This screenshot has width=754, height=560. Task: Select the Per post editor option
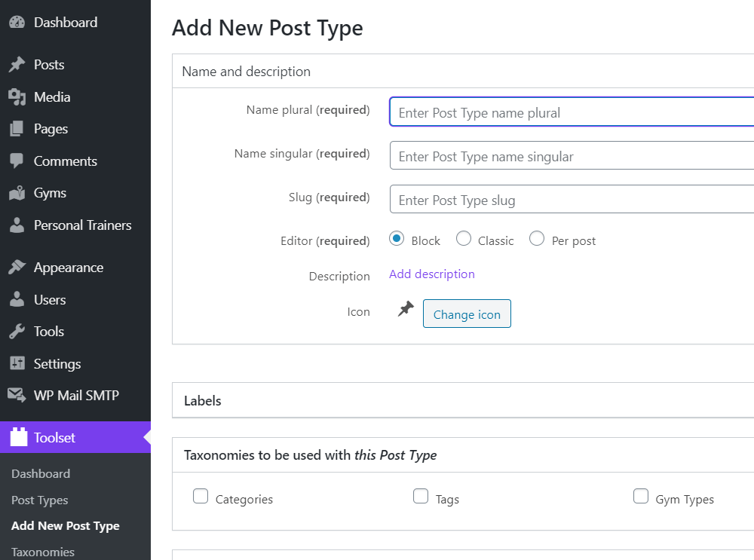(537, 239)
